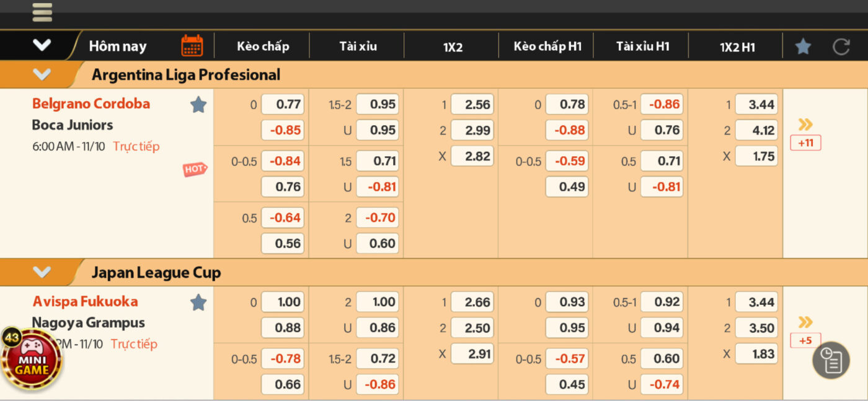
Task: Toggle favorite star for Avispa Fukuoka match
Action: point(198,302)
